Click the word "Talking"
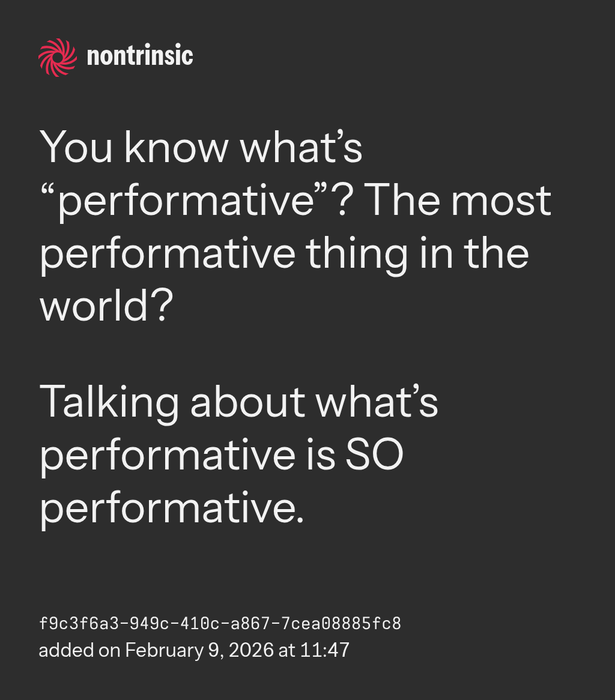 click(109, 402)
